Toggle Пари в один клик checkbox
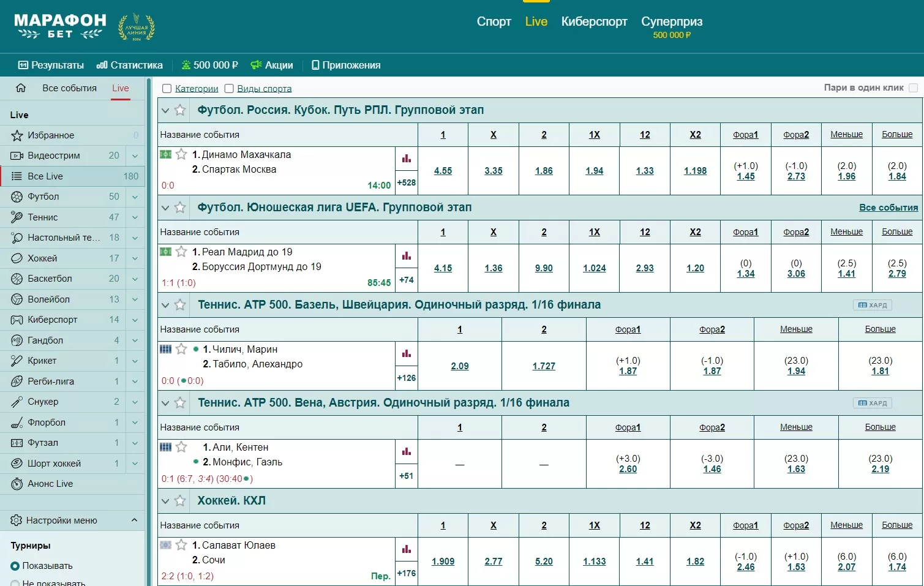Viewport: 924px width, 586px height. pos(913,88)
